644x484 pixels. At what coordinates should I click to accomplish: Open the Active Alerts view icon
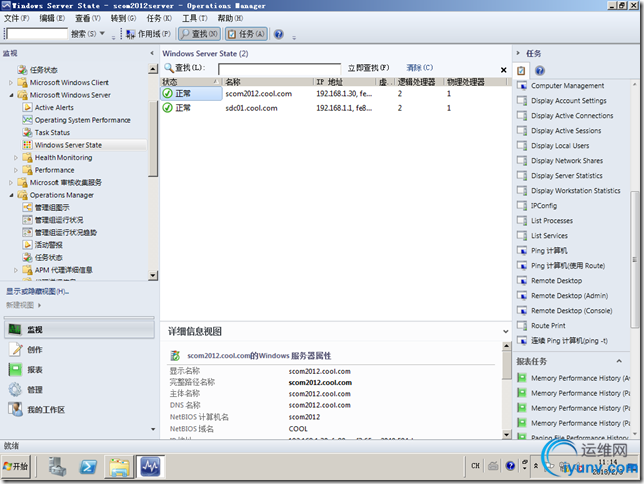27,108
